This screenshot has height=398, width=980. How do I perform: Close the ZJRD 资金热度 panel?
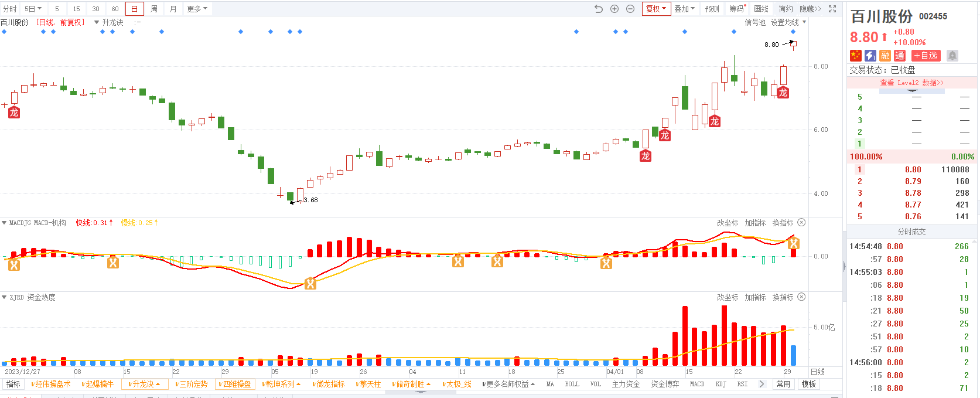point(801,297)
